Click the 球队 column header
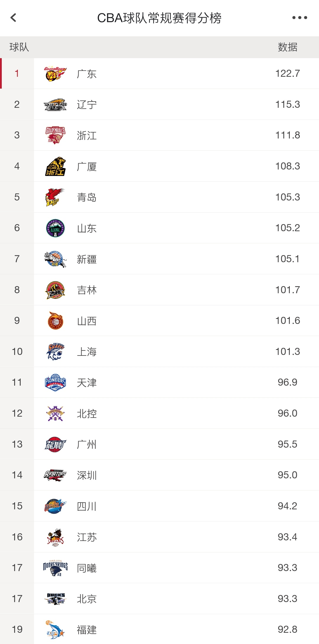 click(19, 47)
